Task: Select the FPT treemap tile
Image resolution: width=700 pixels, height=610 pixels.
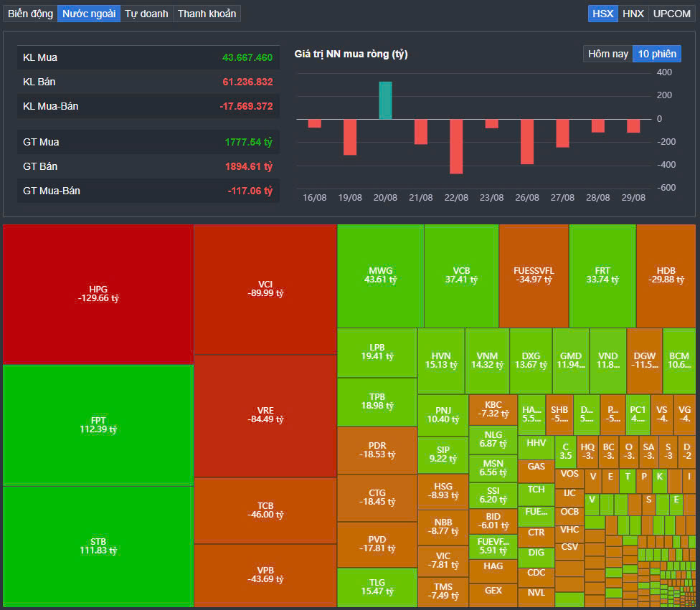Action: pos(98,425)
